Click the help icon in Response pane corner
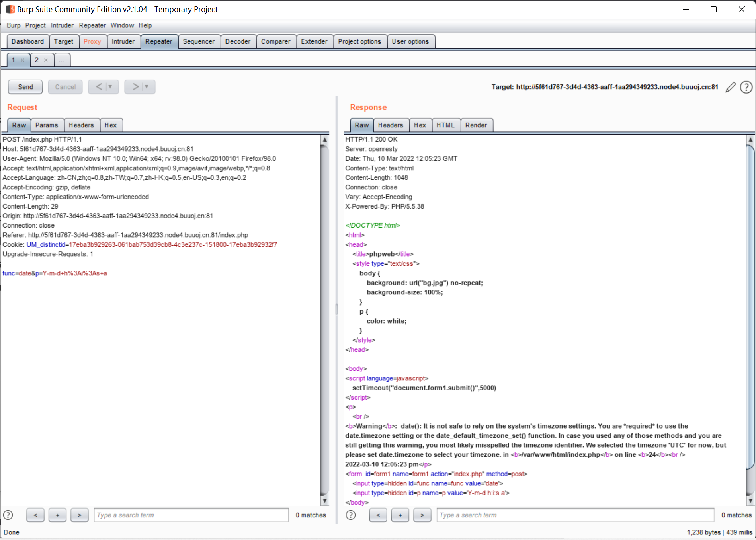Image resolution: width=756 pixels, height=540 pixels. 350,515
